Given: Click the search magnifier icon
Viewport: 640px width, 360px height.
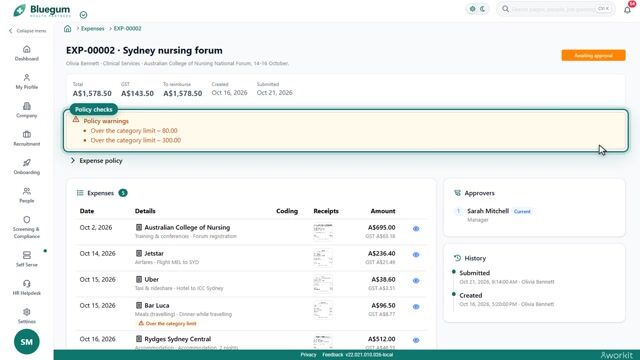Looking at the screenshot, I should pos(505,9).
